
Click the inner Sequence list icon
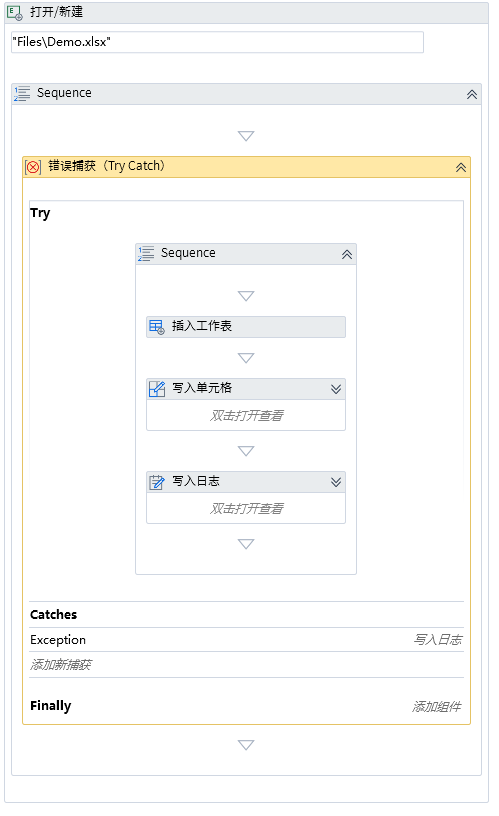tap(146, 253)
